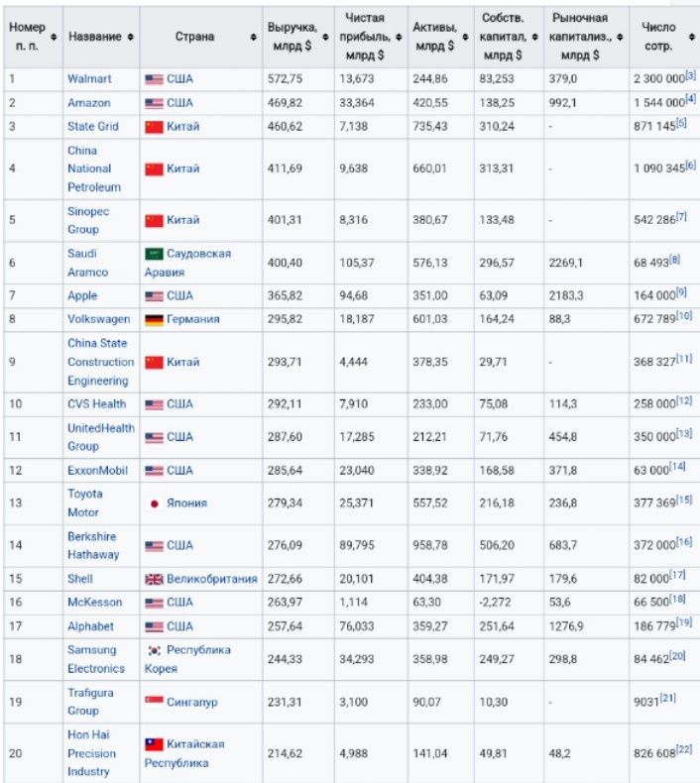Sort by Выручка column arrows
The height and width of the screenshot is (783, 700).
click(x=325, y=37)
